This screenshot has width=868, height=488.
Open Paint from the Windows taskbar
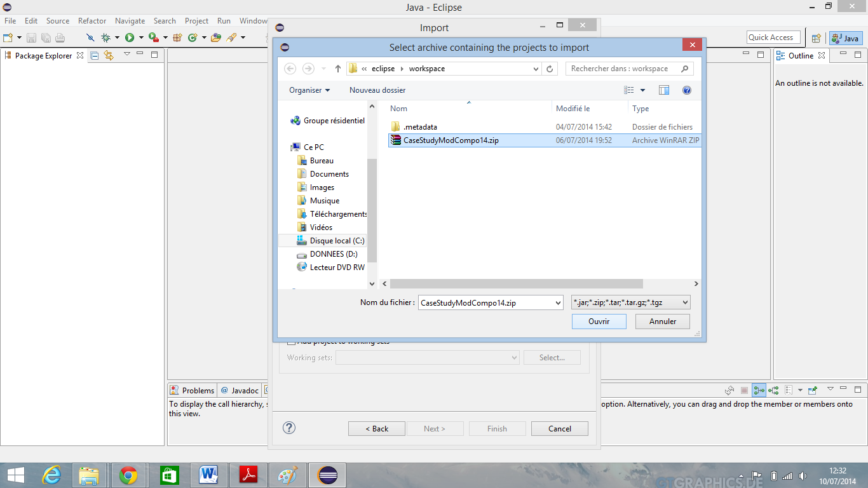point(288,475)
